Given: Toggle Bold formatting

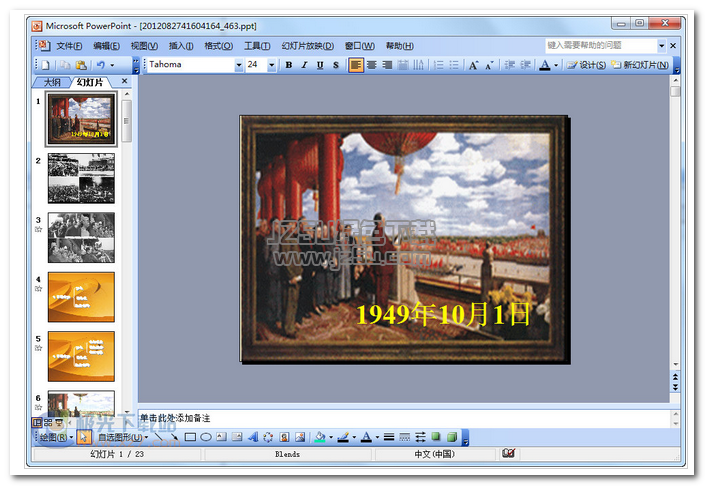Looking at the screenshot, I should 289,65.
